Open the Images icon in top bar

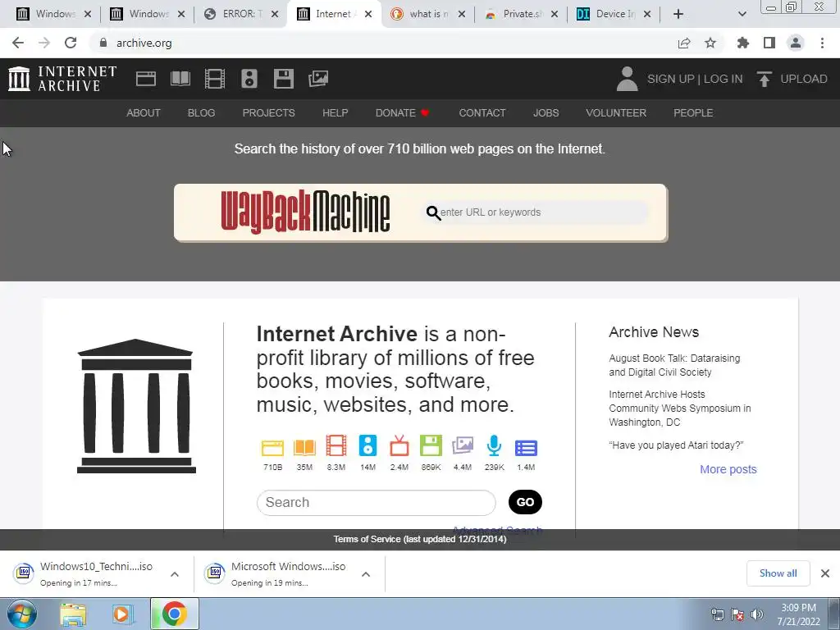pos(318,79)
